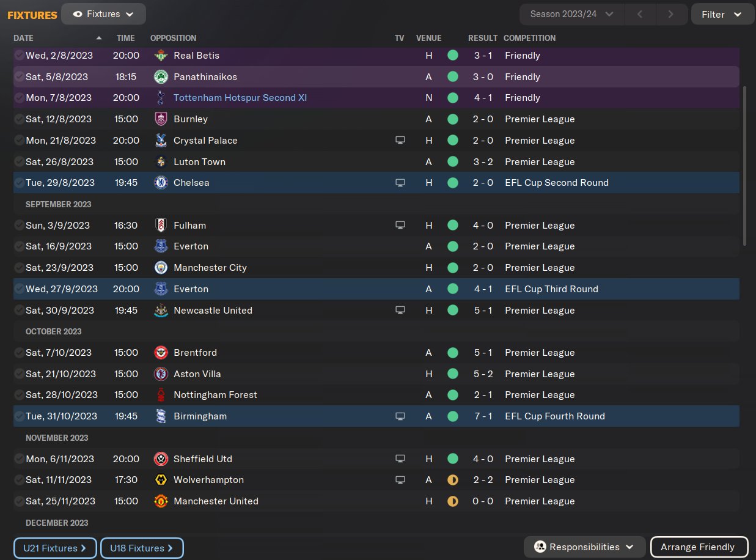Screen dimensions: 756x560
Task: Click the Wolverhampton draw result indicator
Action: coord(452,480)
